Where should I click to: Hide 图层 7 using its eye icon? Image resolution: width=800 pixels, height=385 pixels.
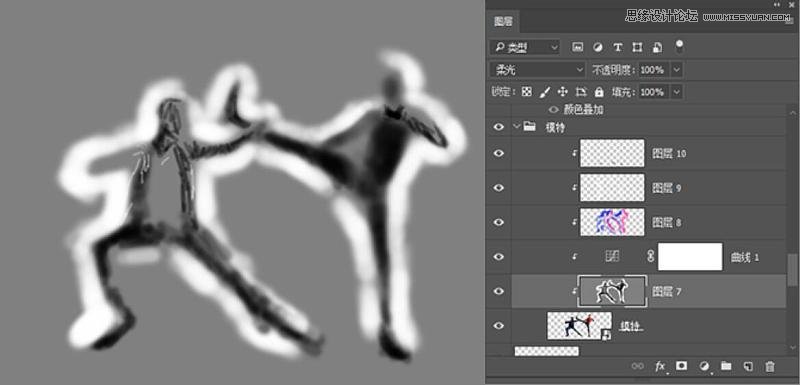click(498, 291)
